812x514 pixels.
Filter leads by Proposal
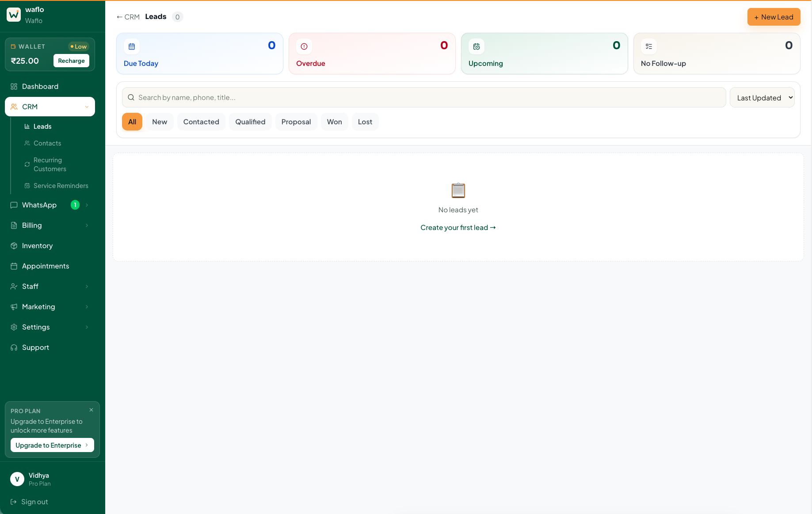point(296,122)
